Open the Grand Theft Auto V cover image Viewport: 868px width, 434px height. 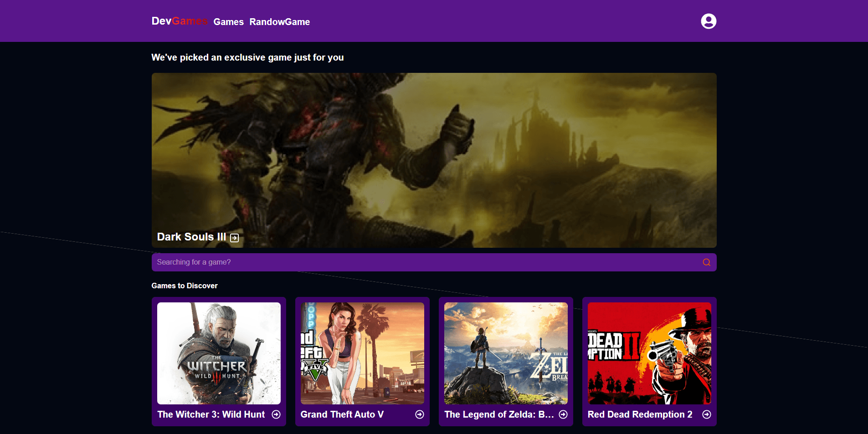click(362, 353)
